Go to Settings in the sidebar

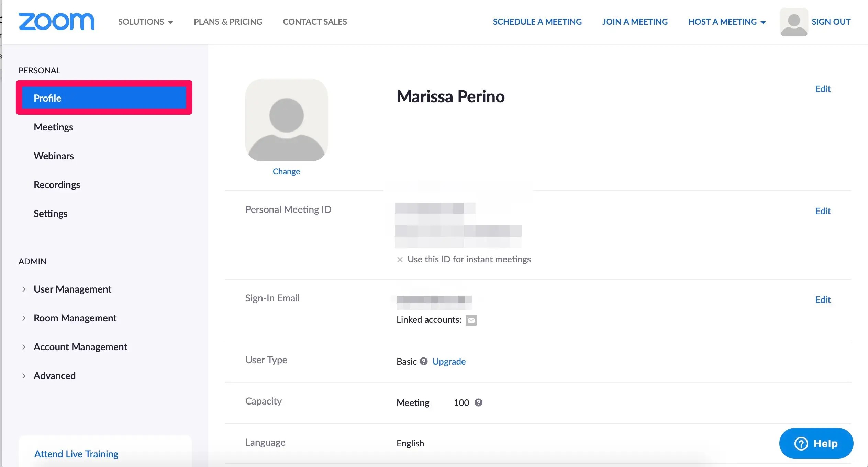click(51, 214)
